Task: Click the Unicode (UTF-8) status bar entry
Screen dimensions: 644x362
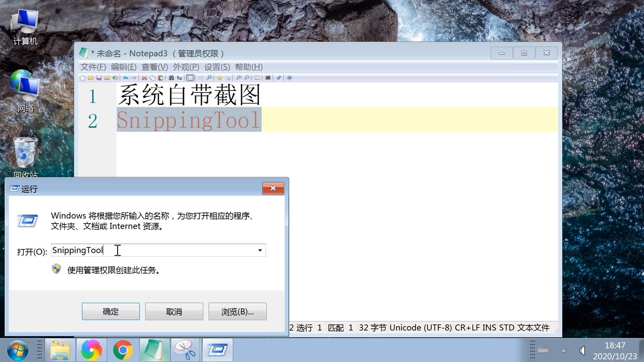Action: [x=421, y=327]
